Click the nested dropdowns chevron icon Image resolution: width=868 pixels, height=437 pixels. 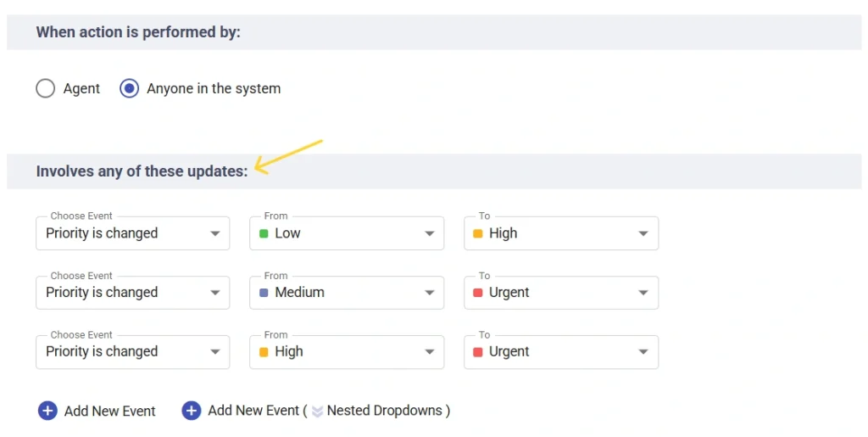click(x=317, y=412)
